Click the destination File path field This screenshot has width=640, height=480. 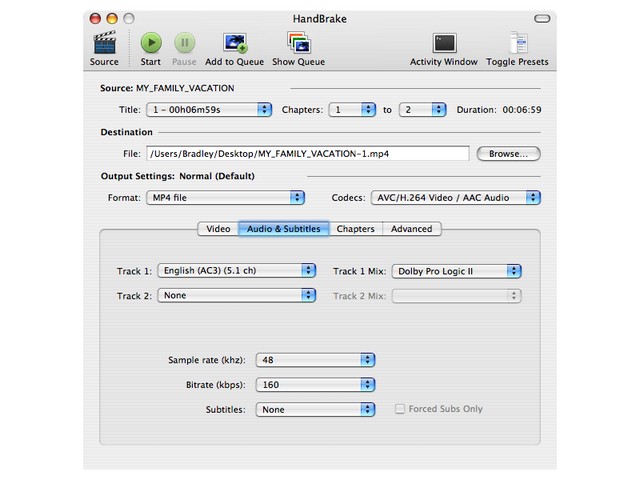[308, 153]
